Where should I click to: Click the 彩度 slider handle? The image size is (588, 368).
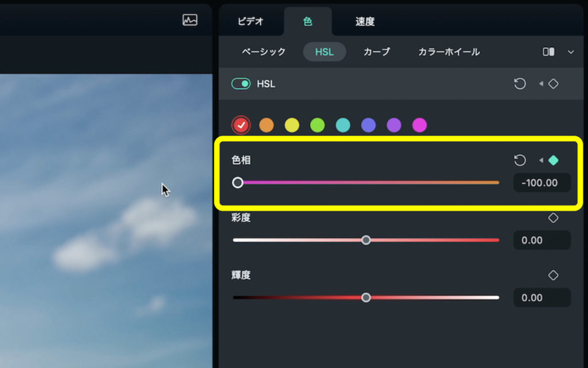coord(366,240)
